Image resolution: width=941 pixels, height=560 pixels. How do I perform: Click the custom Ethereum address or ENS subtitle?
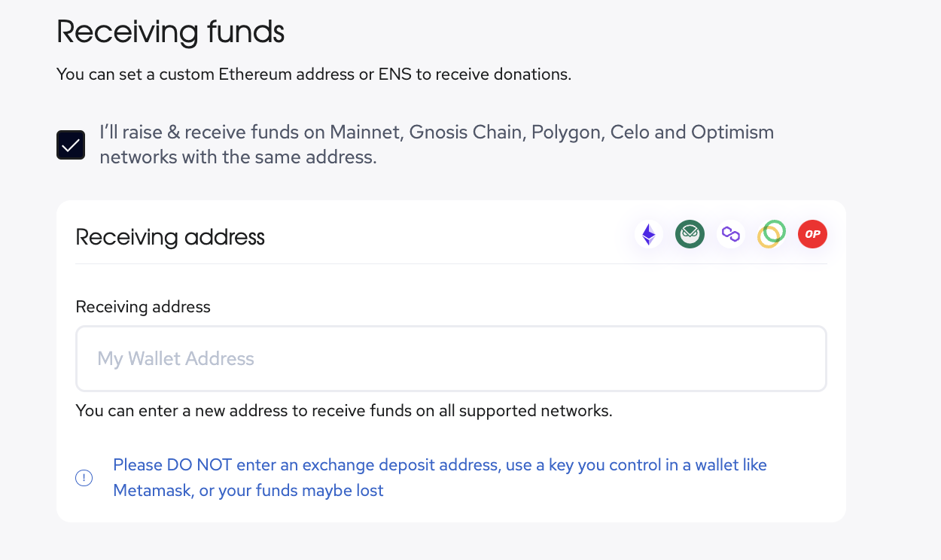pos(314,75)
